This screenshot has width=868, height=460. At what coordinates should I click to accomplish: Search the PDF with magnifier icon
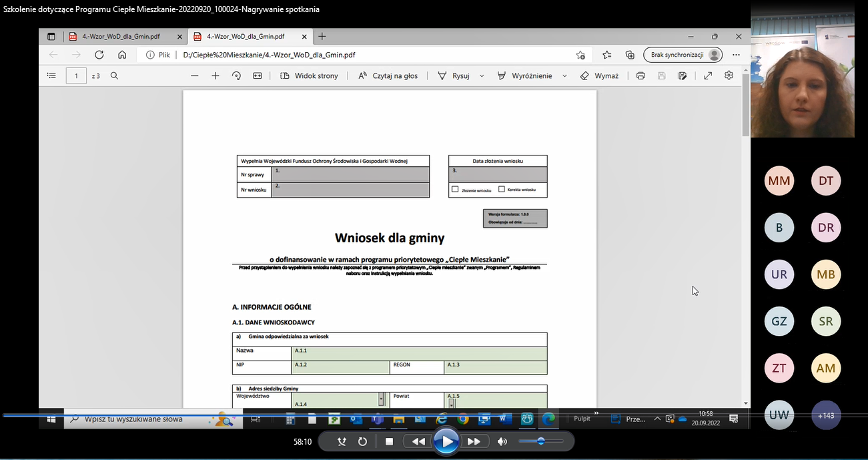[x=114, y=76]
